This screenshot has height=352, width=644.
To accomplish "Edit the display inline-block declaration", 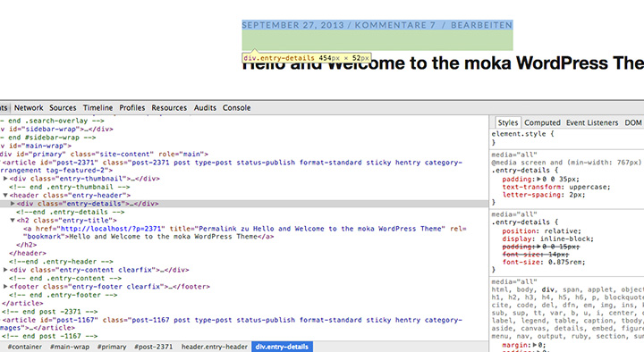I will coord(547,239).
